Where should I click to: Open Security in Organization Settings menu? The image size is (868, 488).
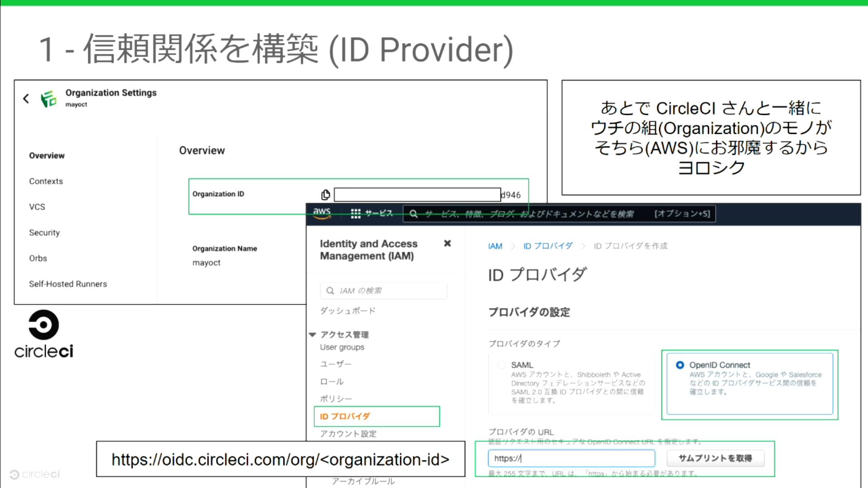click(x=44, y=233)
